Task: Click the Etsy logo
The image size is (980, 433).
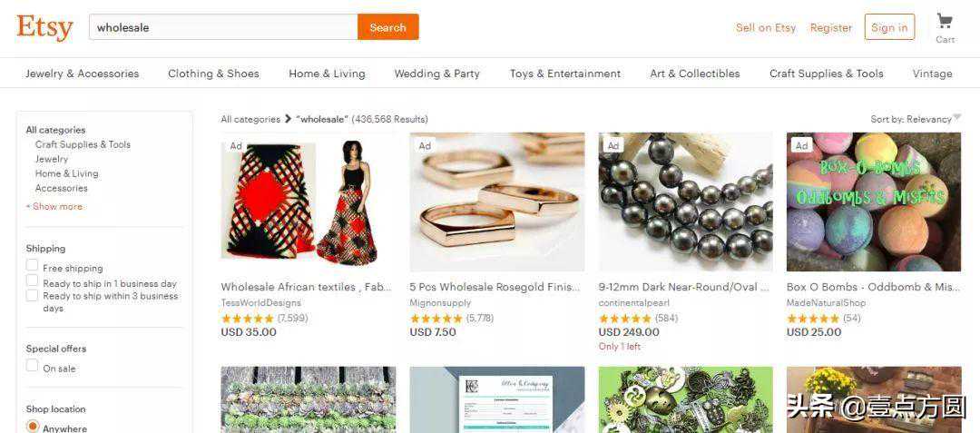Action: click(44, 27)
